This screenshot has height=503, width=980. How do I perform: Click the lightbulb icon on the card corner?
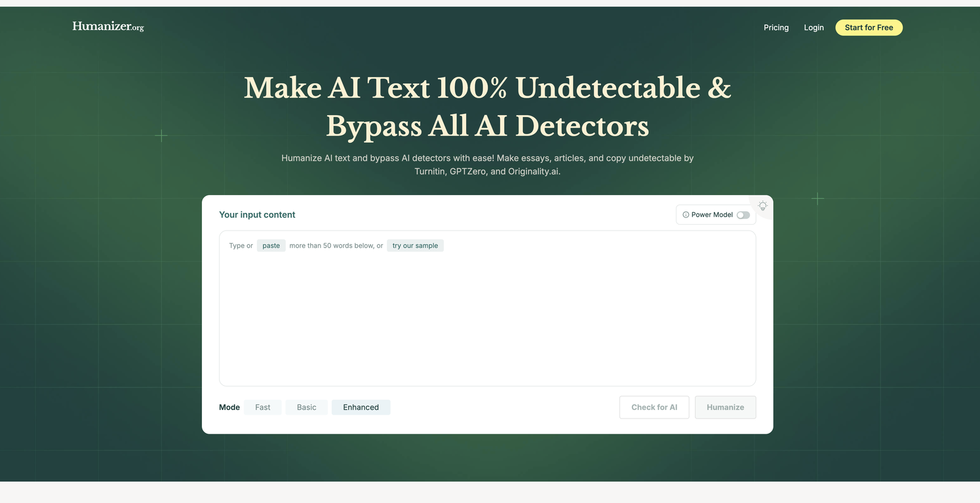click(x=762, y=206)
